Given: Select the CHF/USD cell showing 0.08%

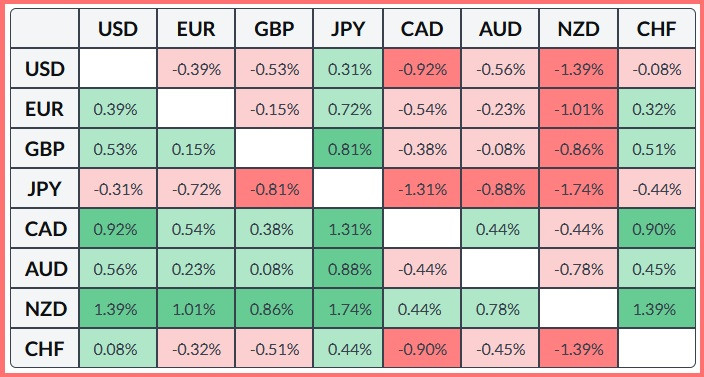Looking at the screenshot, I should (118, 348).
